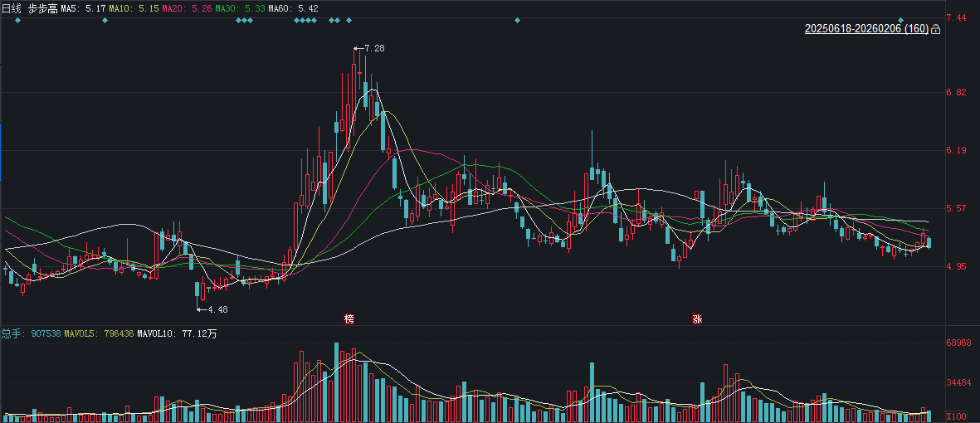Click the rightmost diamond marker above date range

(900, 20)
